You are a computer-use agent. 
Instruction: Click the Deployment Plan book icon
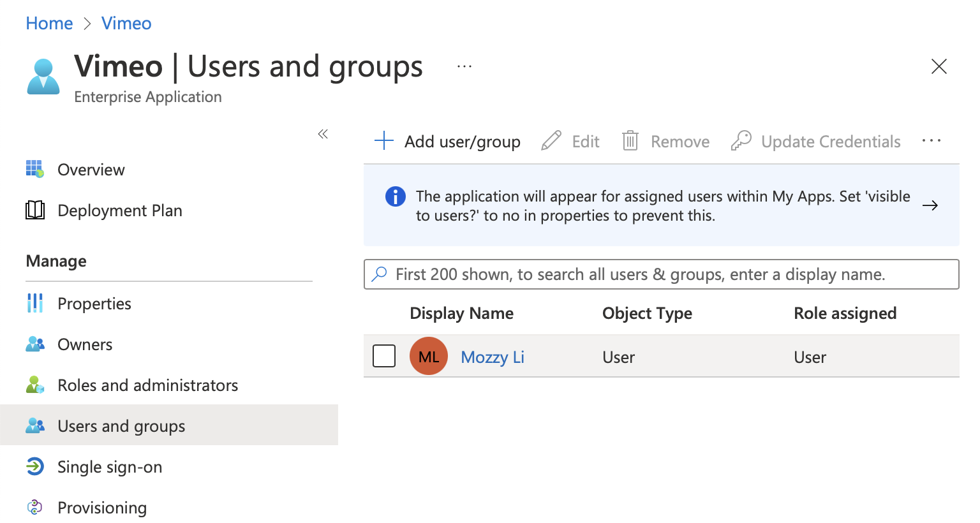click(x=35, y=210)
